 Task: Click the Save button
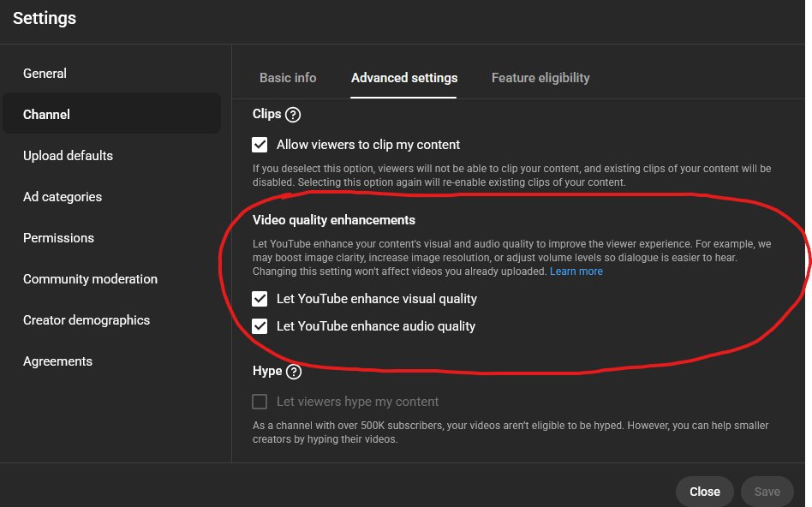767,492
